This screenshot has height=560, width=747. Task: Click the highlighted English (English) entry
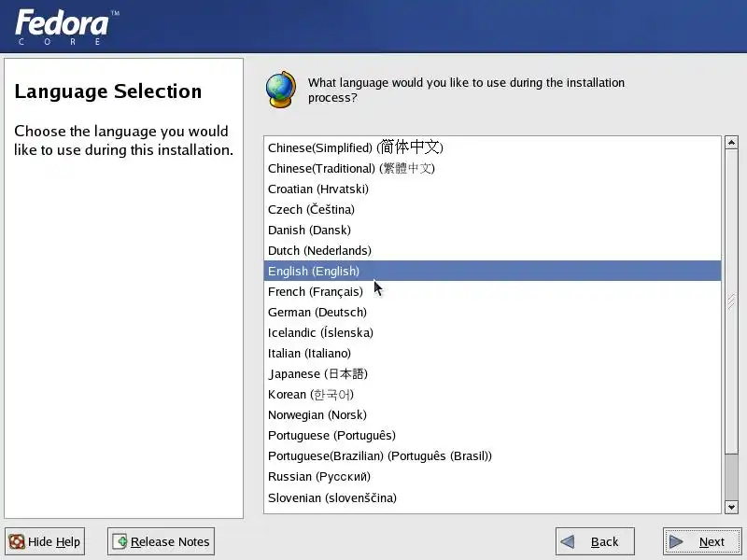pos(492,271)
